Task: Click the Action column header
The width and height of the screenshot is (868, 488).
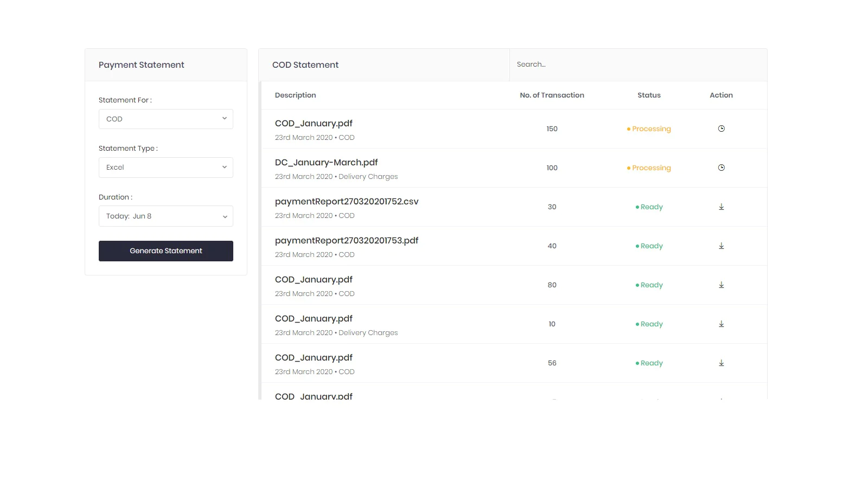Action: (x=721, y=95)
